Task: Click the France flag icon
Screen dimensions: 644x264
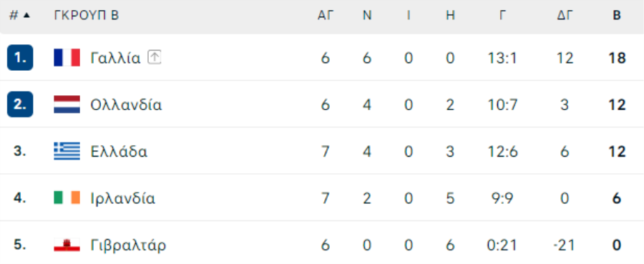Action: 67,58
